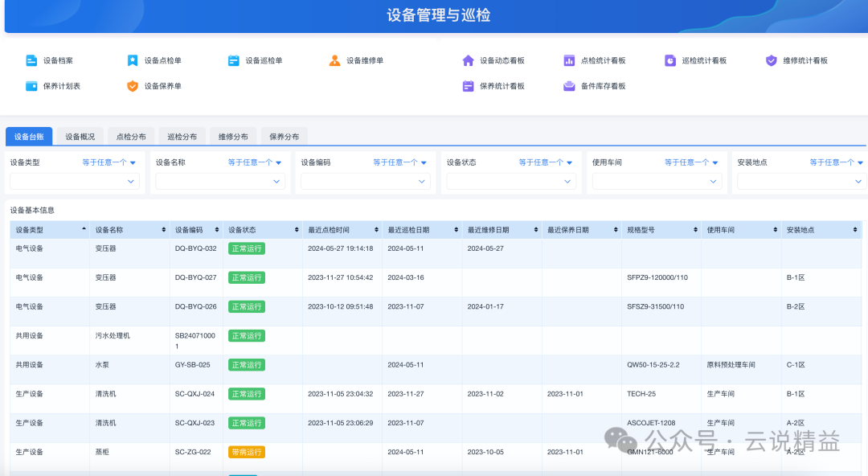Image resolution: width=868 pixels, height=476 pixels.
Task: Open the 设备状态 filter dropdown box
Action: [x=511, y=181]
